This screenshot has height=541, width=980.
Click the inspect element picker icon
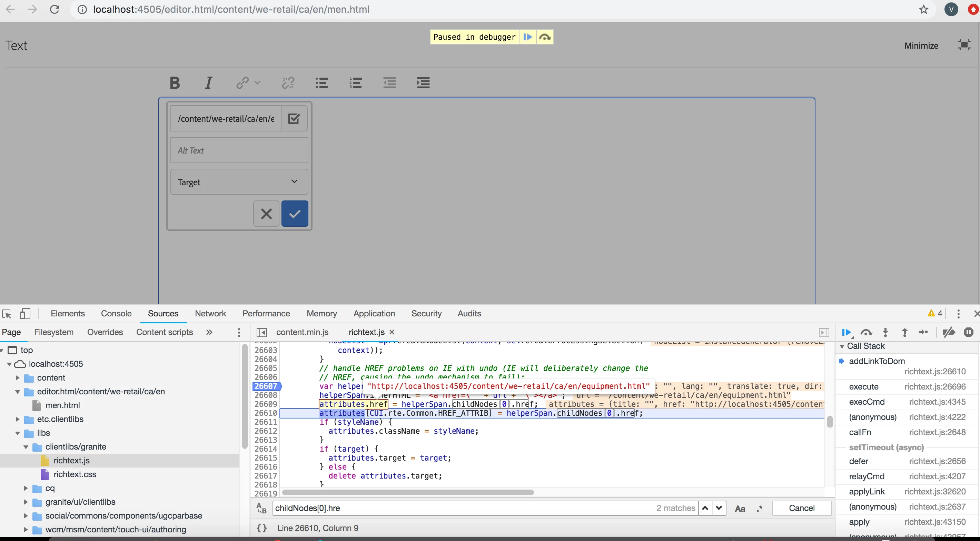7,314
